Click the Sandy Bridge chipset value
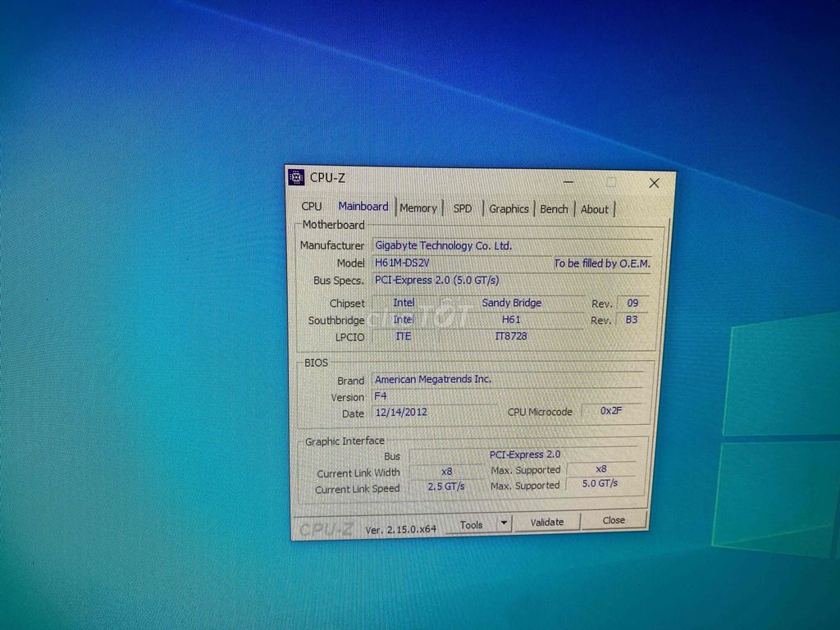 [x=511, y=303]
